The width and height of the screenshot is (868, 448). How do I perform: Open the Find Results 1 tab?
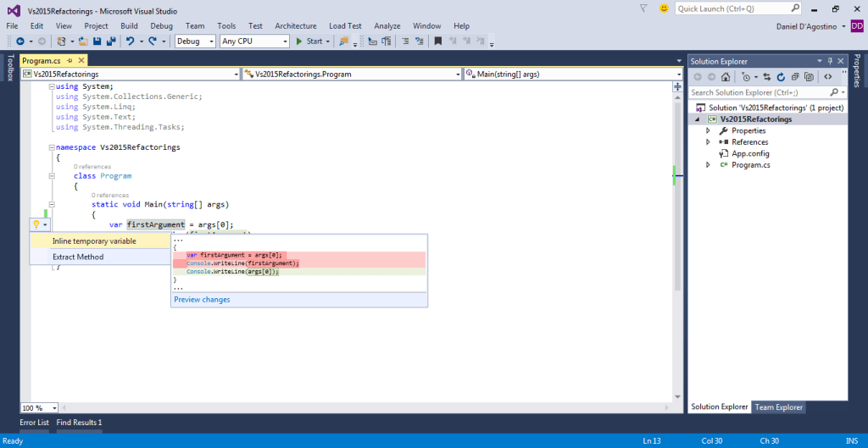point(79,423)
